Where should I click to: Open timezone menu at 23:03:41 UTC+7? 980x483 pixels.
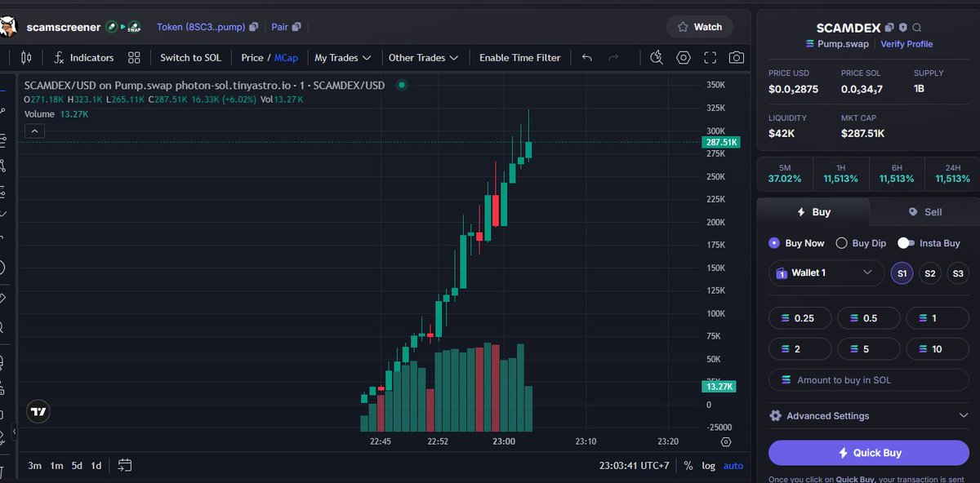635,465
